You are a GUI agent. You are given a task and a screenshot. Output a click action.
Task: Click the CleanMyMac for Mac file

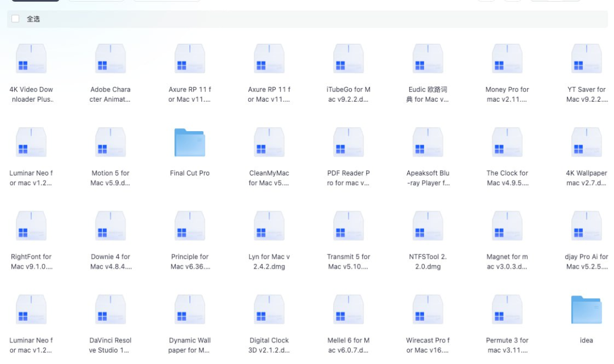[269, 143]
